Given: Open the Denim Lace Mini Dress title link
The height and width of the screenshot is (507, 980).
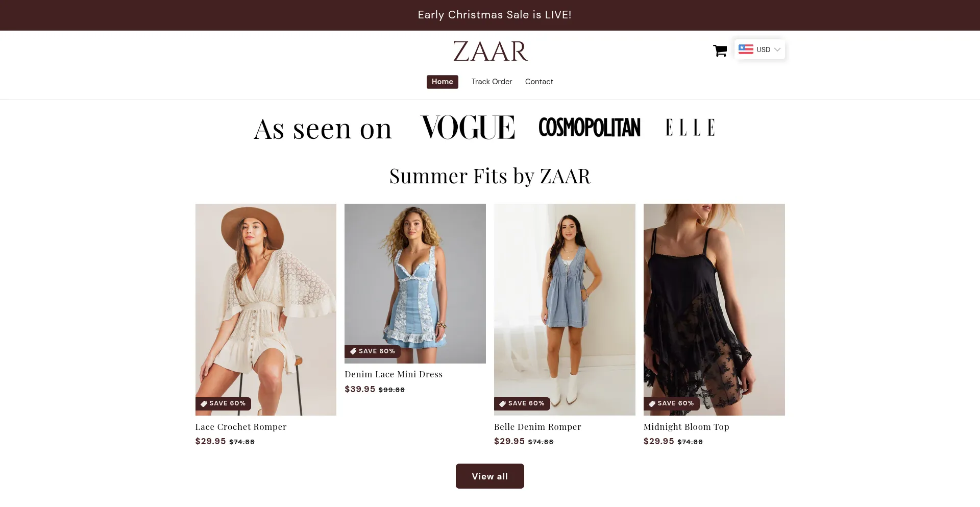Looking at the screenshot, I should (394, 374).
